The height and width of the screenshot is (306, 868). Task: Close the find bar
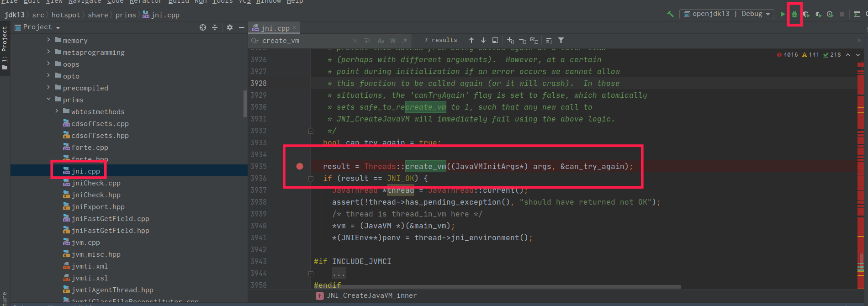(859, 40)
